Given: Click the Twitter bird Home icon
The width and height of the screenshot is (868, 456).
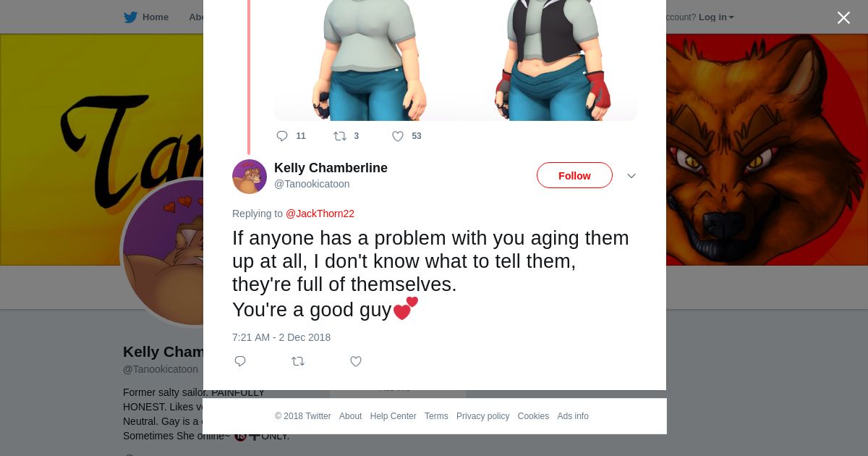Looking at the screenshot, I should point(130,17).
